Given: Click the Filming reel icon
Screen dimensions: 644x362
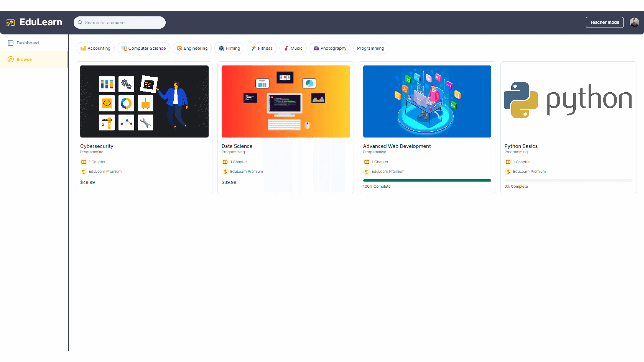Looking at the screenshot, I should tap(221, 48).
